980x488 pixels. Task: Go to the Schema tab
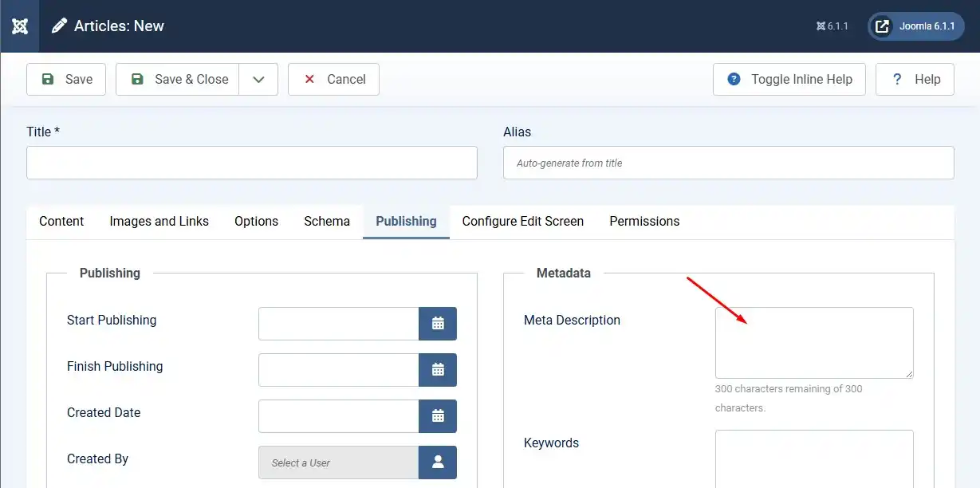(x=327, y=222)
